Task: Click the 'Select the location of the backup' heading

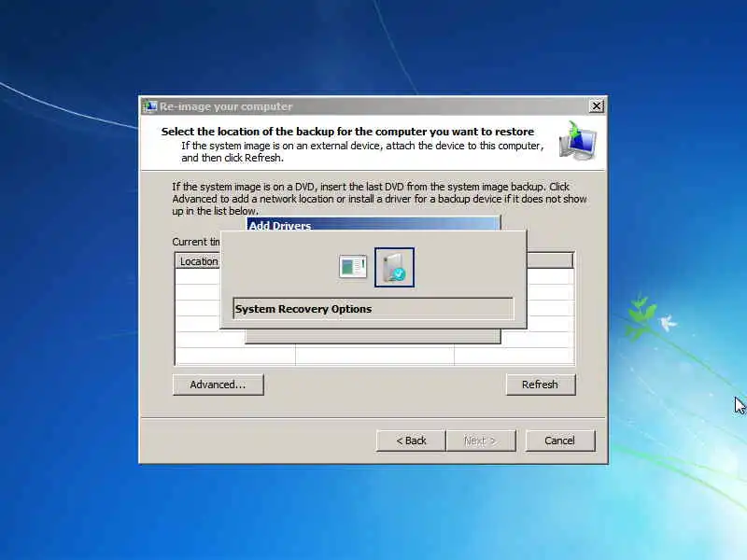Action: pyautogui.click(x=347, y=132)
